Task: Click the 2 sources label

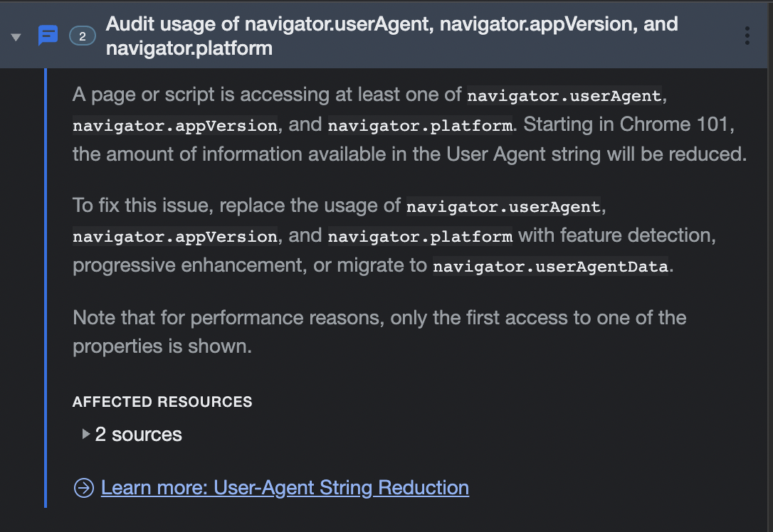Action: click(x=138, y=435)
